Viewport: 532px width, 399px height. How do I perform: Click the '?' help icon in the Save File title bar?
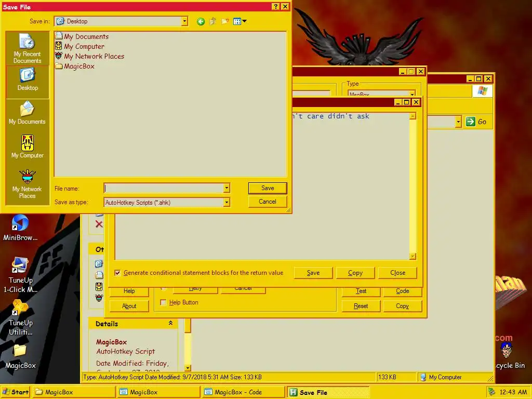[275, 6]
